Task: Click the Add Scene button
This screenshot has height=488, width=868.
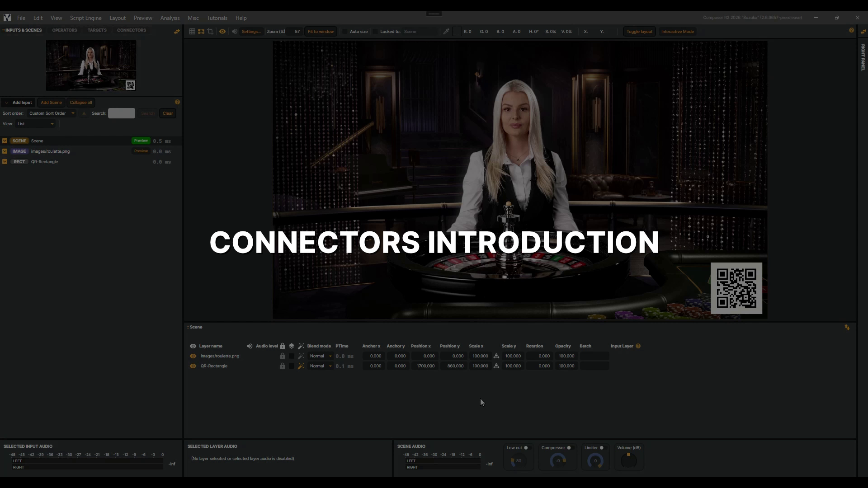Action: 51,103
